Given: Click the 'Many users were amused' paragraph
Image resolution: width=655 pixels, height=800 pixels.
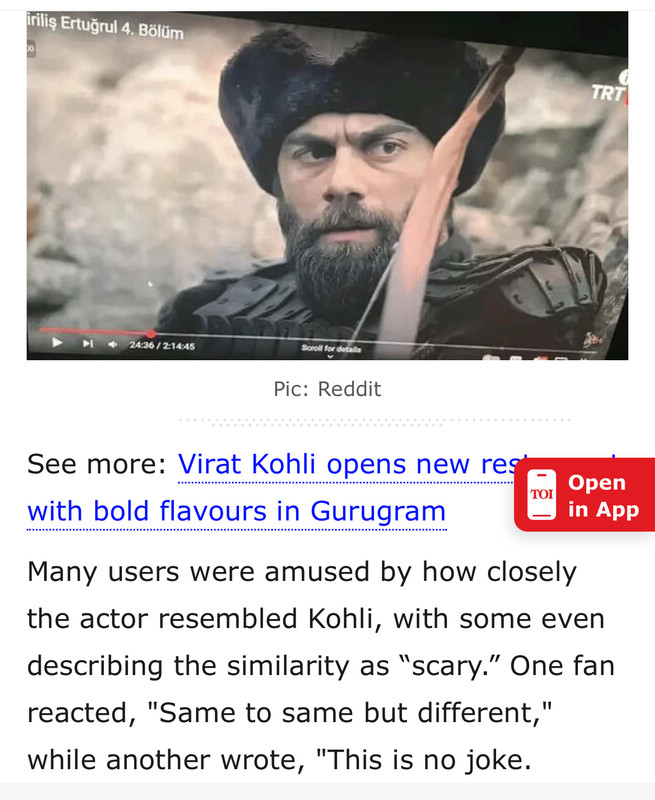Looking at the screenshot, I should coord(321,665).
